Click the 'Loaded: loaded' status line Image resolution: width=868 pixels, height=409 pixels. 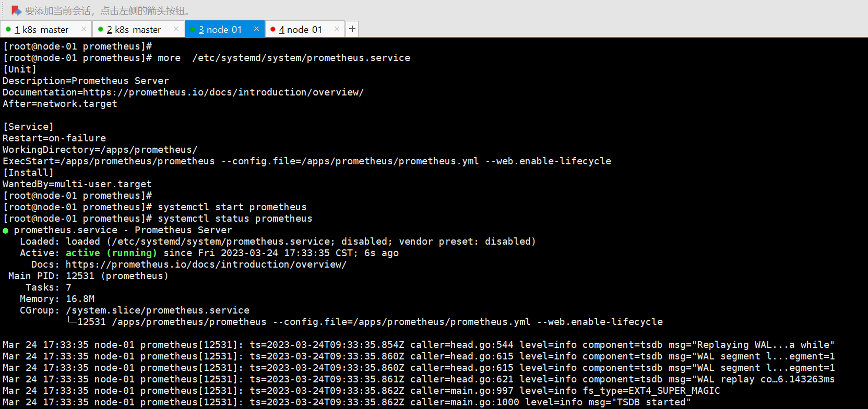(278, 242)
